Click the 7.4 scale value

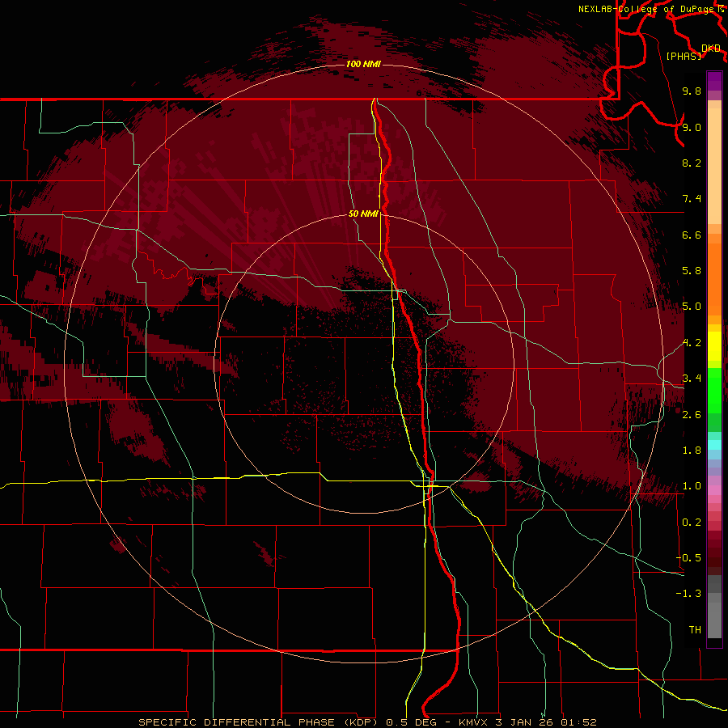click(692, 199)
